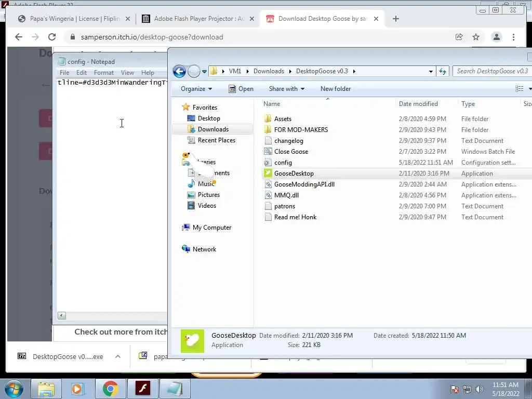Image resolution: width=532 pixels, height=399 pixels.
Task: Open a new Chrome tab
Action: (395, 19)
